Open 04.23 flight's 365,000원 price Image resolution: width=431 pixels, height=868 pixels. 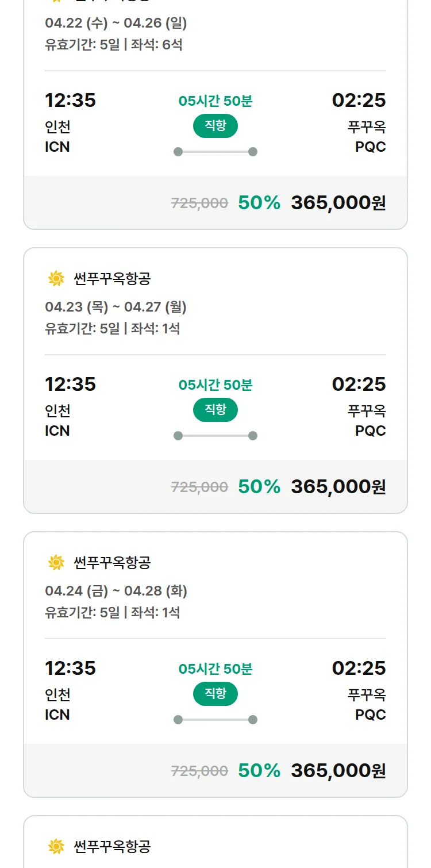(338, 486)
